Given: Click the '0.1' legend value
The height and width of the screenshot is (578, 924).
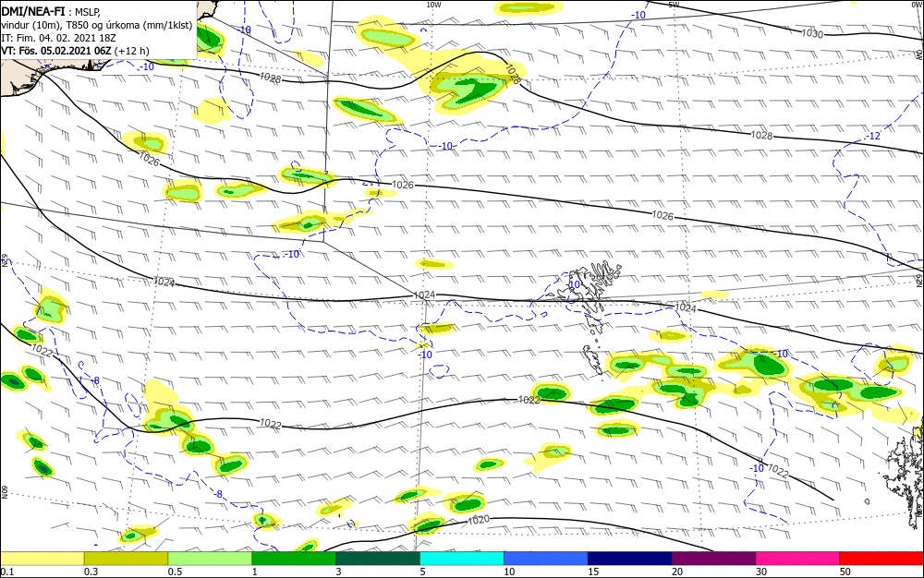Looking at the screenshot, I should pos(7,572).
